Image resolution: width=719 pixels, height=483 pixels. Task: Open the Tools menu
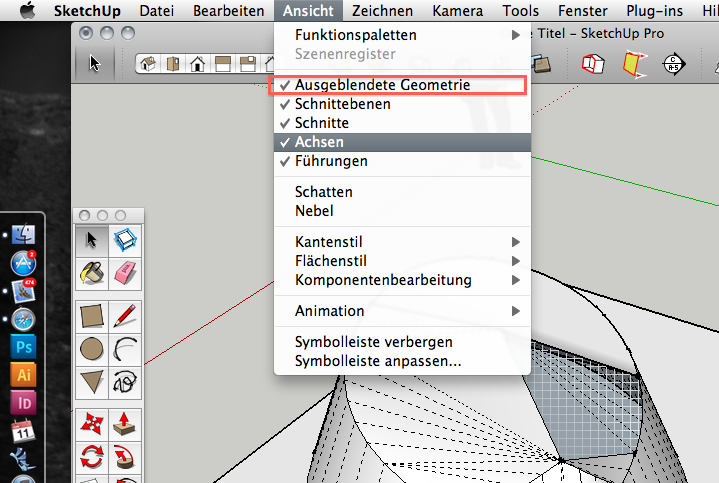520,11
